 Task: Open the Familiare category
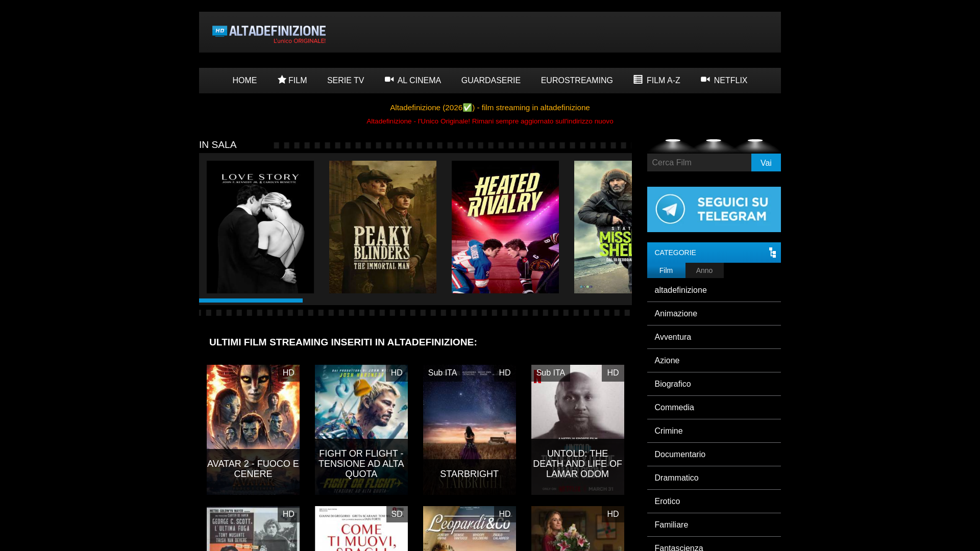pyautogui.click(x=714, y=525)
